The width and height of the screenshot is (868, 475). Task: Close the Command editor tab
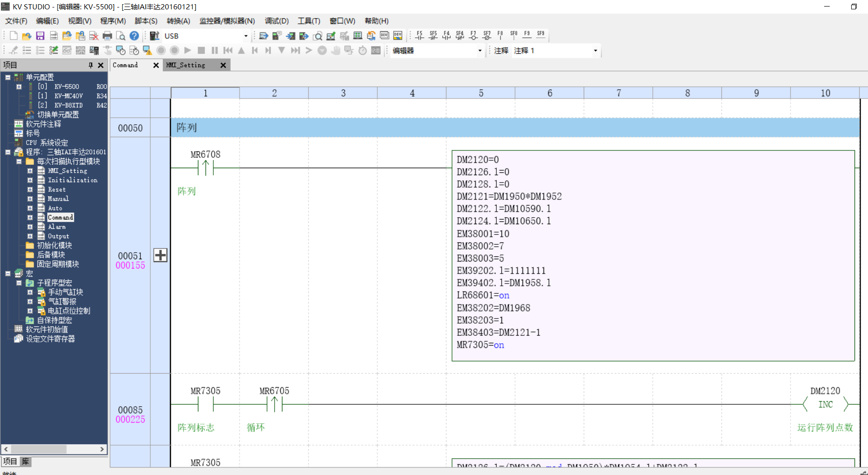pyautogui.click(x=156, y=65)
